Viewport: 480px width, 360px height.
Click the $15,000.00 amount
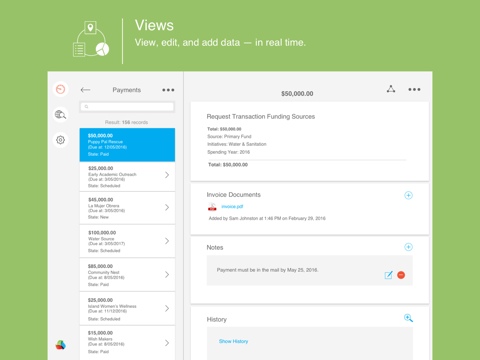click(100, 333)
